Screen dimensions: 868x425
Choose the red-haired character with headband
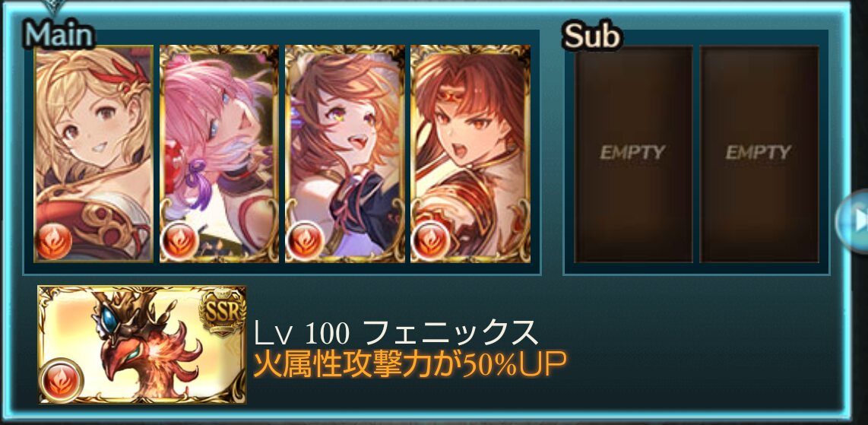click(470, 154)
